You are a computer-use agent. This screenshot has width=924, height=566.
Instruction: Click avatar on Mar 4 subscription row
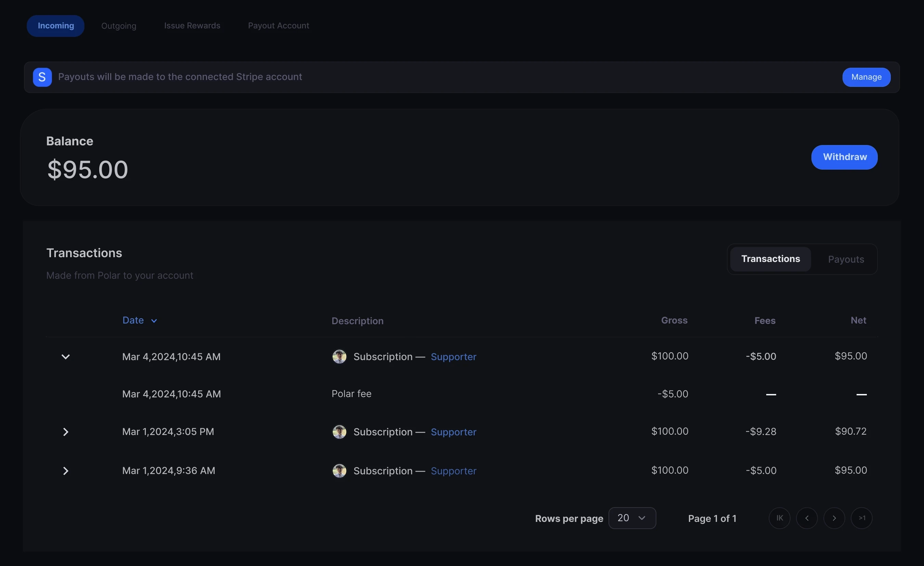tap(339, 356)
